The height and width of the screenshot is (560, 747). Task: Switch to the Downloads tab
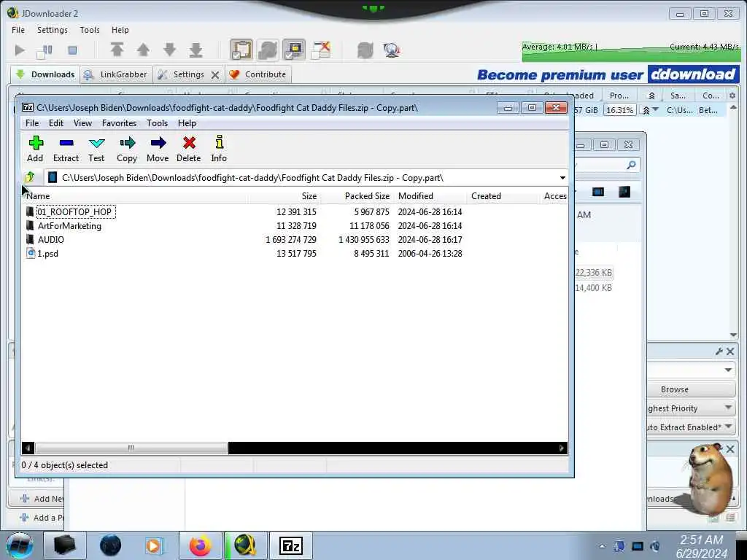tap(45, 74)
